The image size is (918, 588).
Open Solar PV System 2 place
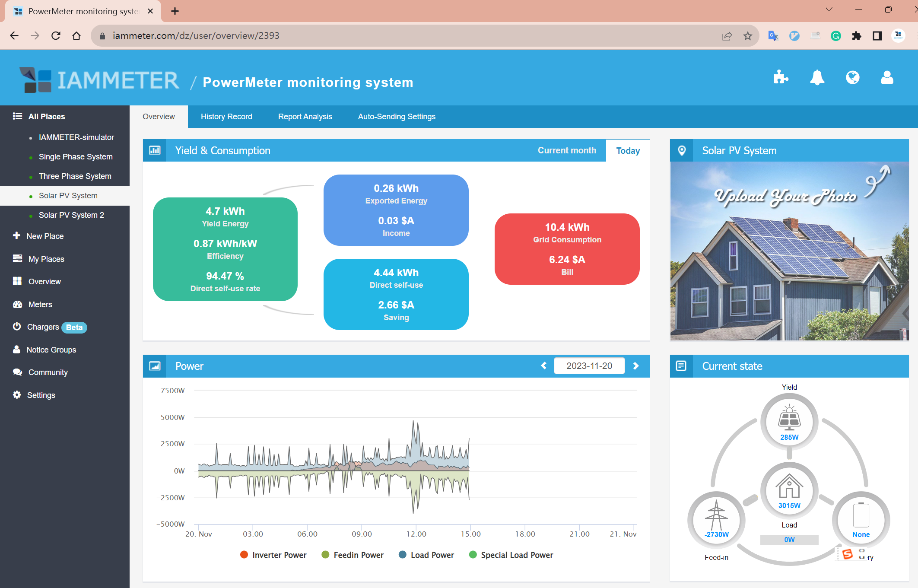pos(71,215)
